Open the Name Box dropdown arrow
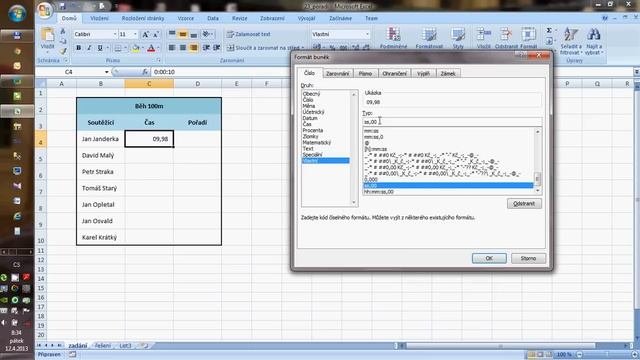 point(107,72)
